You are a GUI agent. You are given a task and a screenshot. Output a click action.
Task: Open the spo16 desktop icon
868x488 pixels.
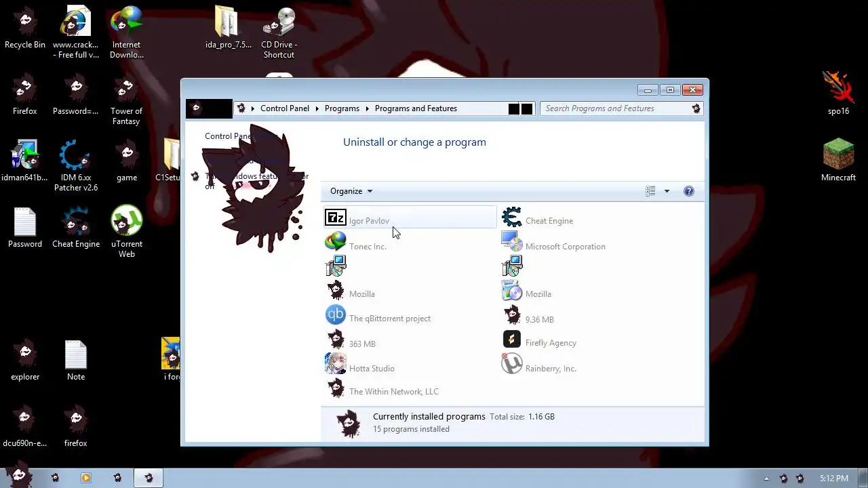click(x=839, y=94)
